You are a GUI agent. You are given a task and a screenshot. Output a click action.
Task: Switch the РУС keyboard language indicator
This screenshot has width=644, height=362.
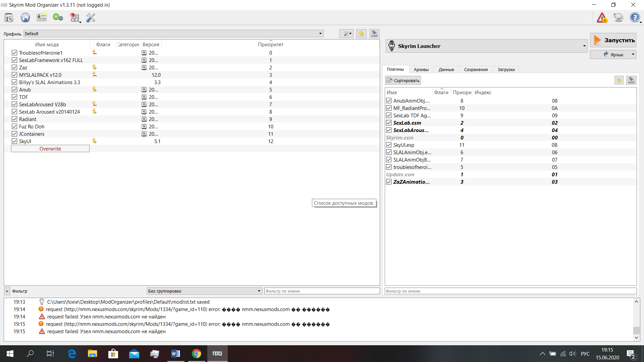click(585, 354)
